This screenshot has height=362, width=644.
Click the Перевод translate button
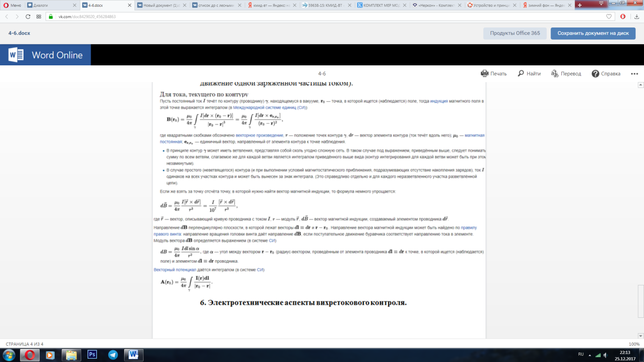(566, 73)
